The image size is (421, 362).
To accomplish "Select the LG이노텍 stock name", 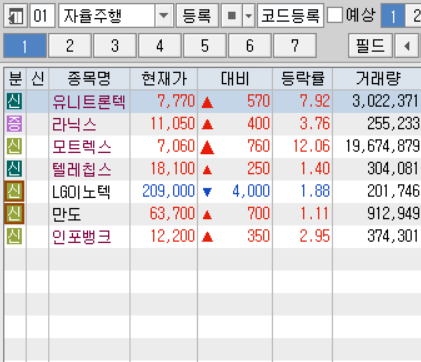I will click(81, 192).
